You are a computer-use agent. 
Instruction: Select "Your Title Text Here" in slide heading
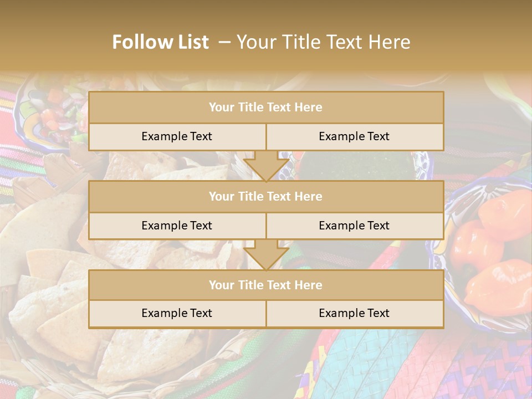click(323, 42)
